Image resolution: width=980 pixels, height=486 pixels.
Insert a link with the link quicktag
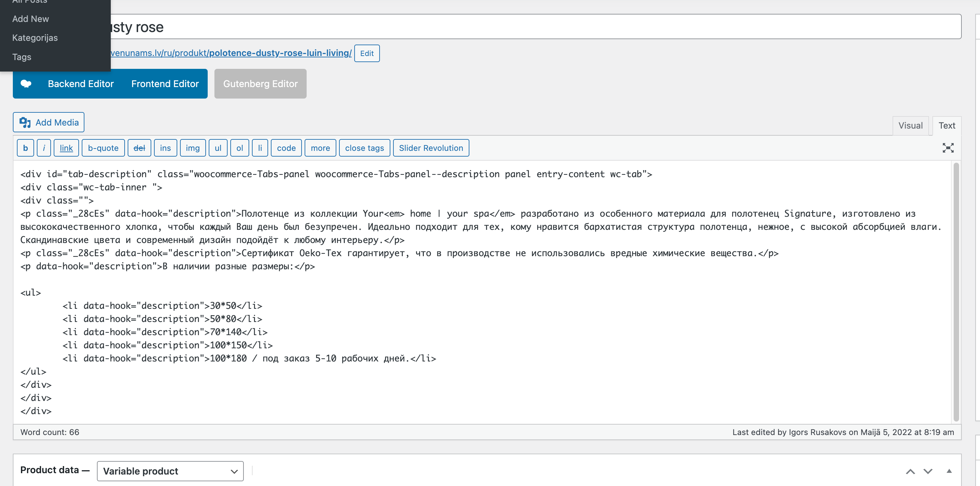(66, 148)
